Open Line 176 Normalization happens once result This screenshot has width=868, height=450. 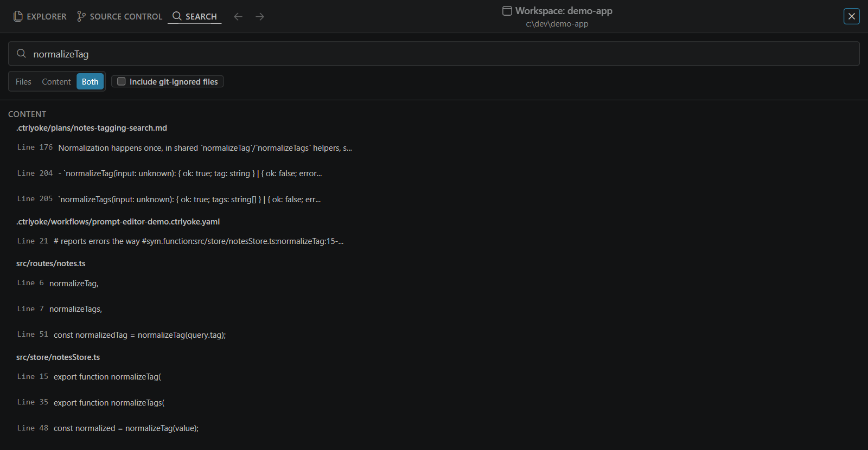click(x=184, y=147)
